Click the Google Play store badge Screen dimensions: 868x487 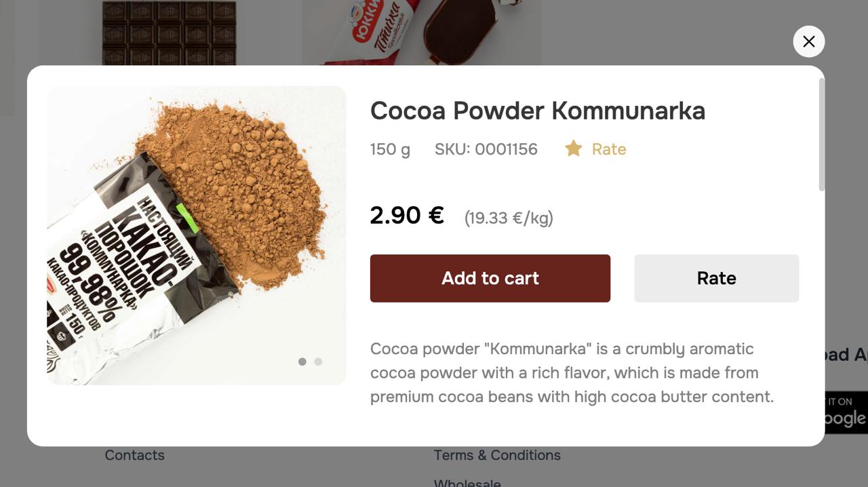tap(846, 412)
